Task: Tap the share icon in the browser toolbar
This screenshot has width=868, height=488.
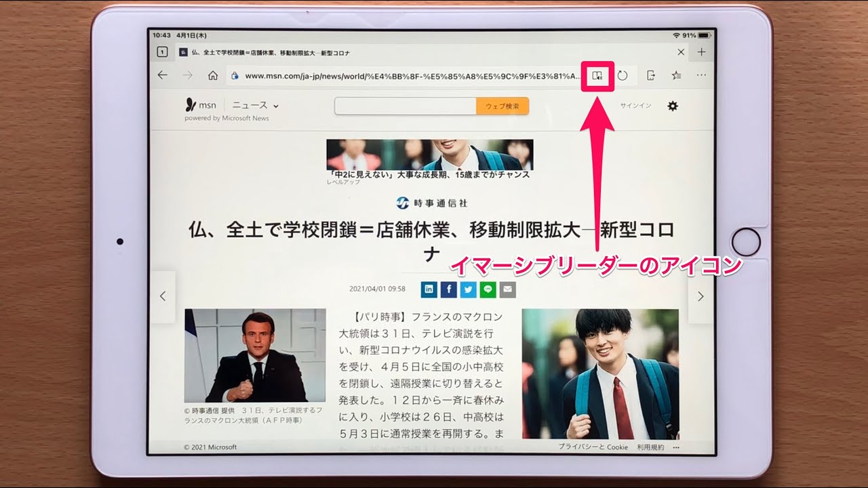Action: click(650, 76)
